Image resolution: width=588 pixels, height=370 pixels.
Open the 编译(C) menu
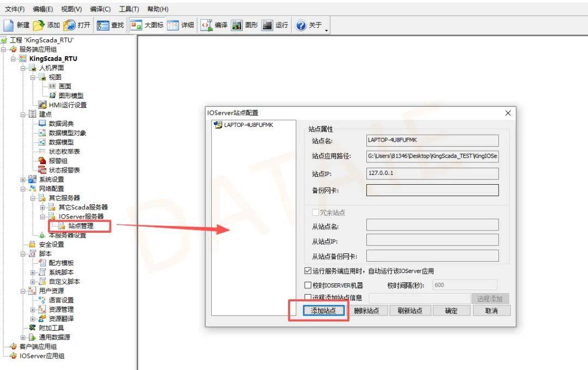tap(100, 9)
